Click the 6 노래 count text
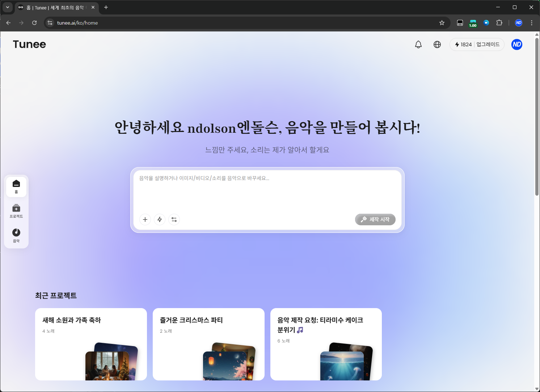Screen dimensions: 540x392 tap(283, 341)
